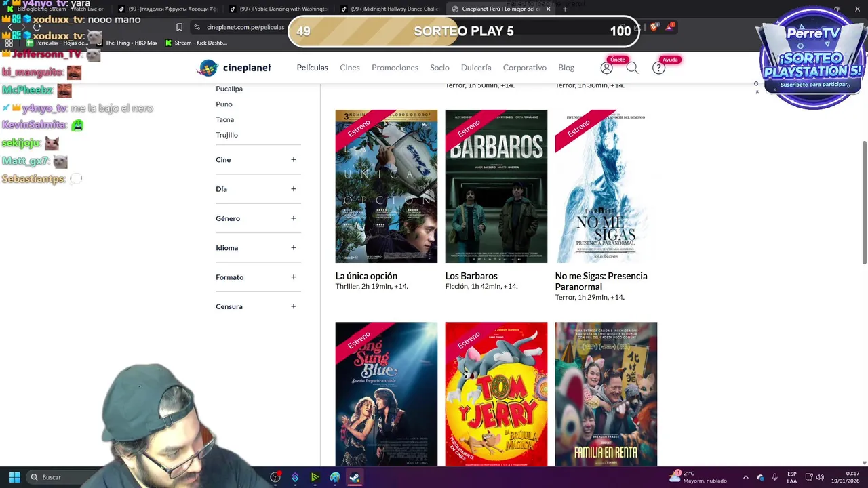
Task: Open No me Sigas: Presencia Paranormal title
Action: coord(601,281)
